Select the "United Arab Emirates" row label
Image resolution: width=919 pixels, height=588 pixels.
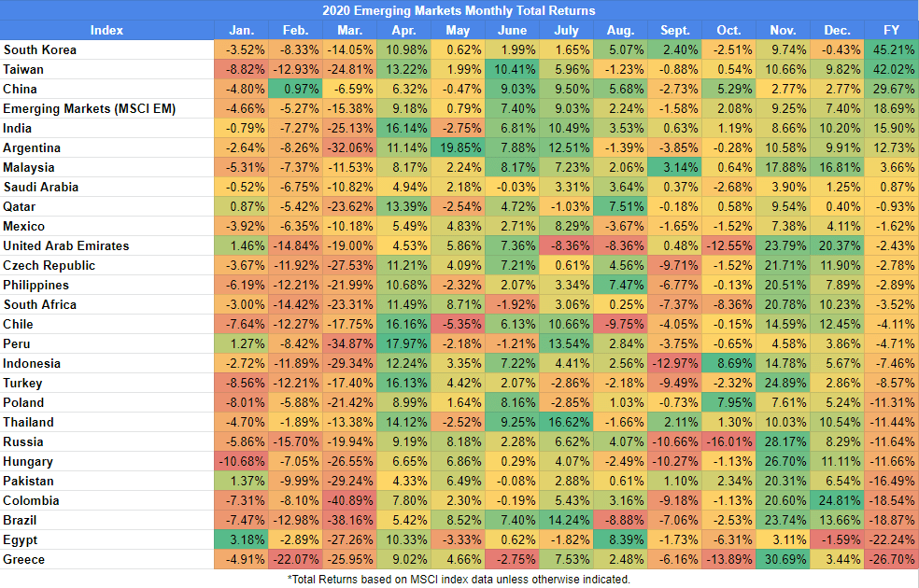(x=65, y=245)
